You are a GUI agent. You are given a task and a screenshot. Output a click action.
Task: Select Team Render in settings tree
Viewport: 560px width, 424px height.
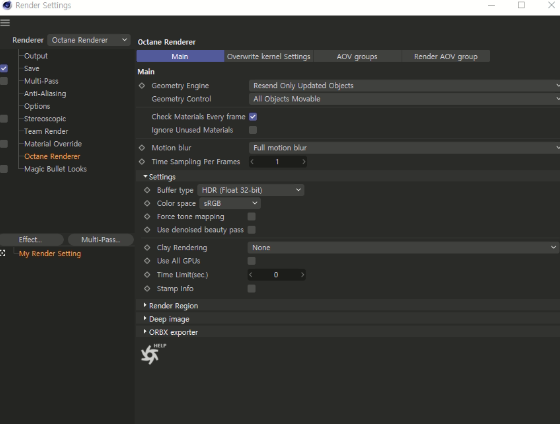point(46,131)
